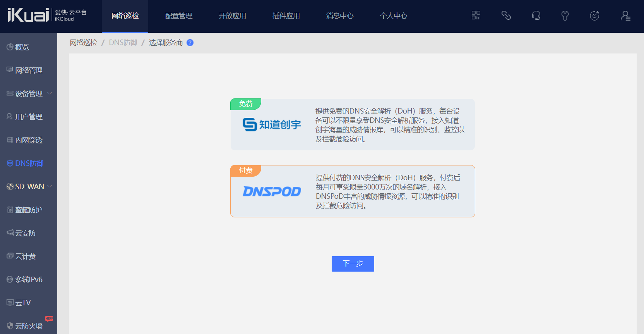Click the wrench tools icon in header

565,15
